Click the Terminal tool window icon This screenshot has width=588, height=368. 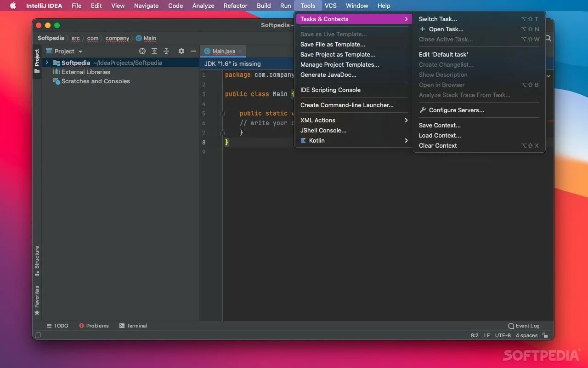[x=122, y=326]
